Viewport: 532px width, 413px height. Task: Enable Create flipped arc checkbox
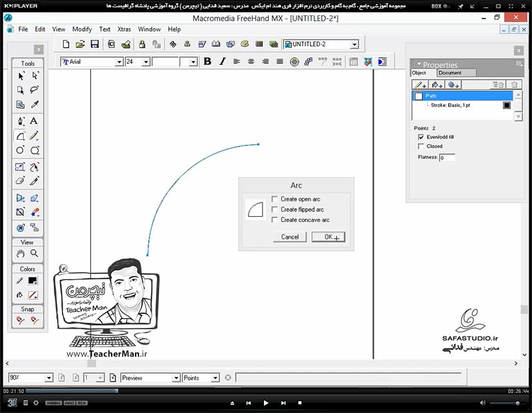275,209
